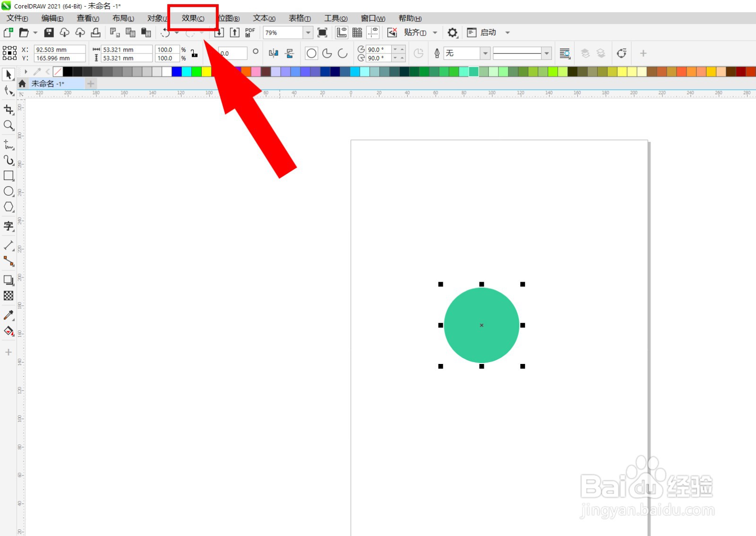Click the Open folder icon
Screen dimensions: 756x536
pos(24,33)
